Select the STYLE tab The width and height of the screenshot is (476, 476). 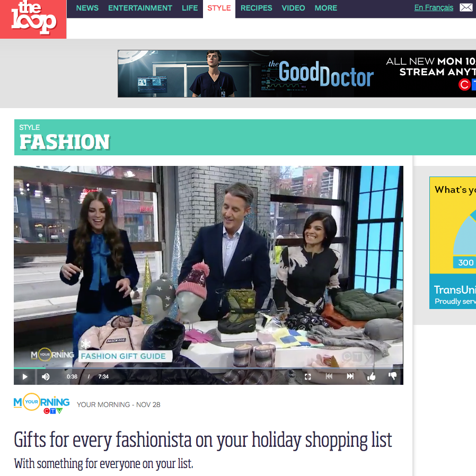tap(219, 8)
